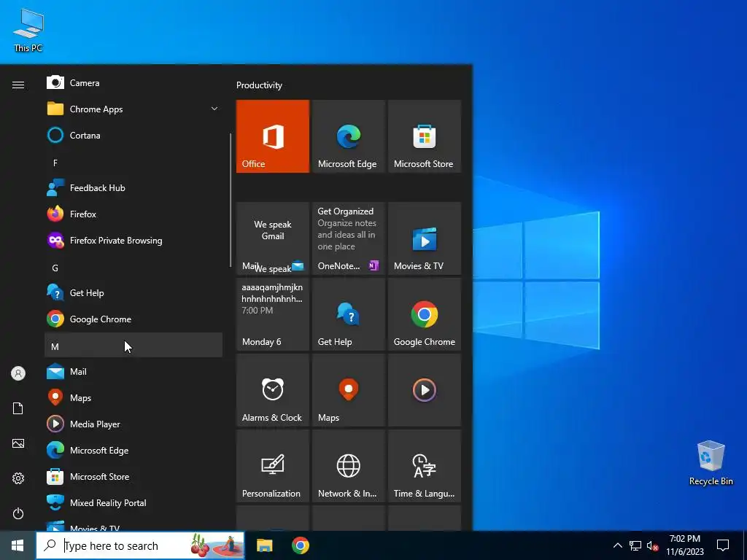Image resolution: width=747 pixels, height=560 pixels.
Task: Open the Office tile
Action: pos(273,136)
